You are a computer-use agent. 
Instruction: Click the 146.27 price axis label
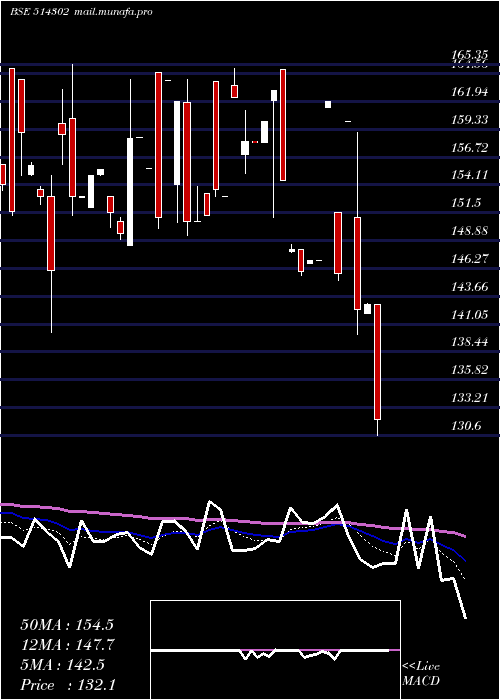click(x=470, y=259)
